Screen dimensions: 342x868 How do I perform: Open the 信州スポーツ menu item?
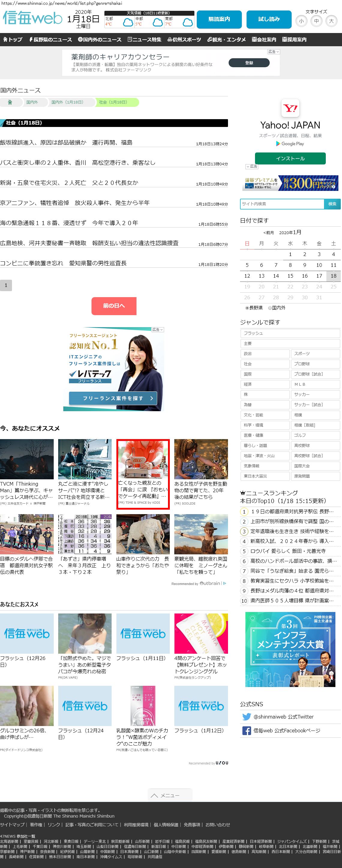(x=184, y=40)
